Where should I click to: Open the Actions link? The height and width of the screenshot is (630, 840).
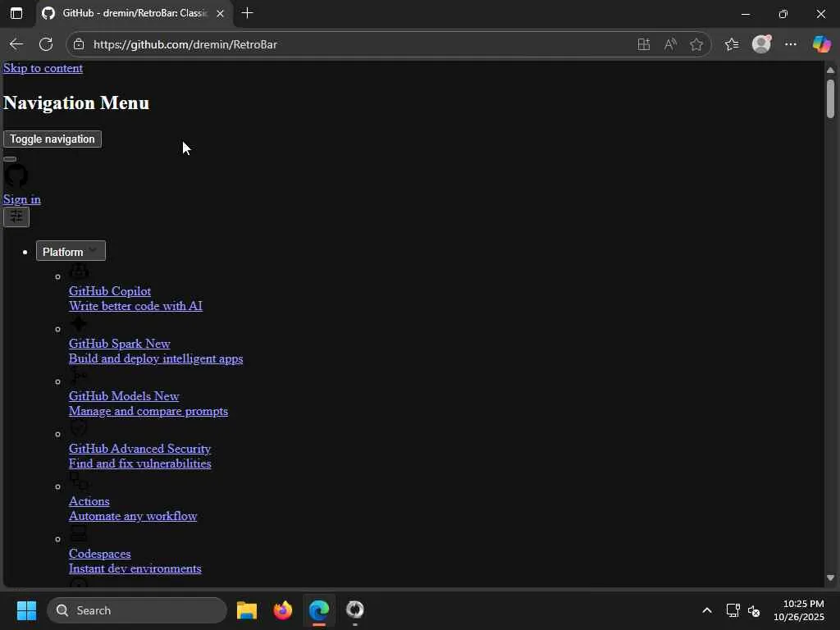[89, 501]
